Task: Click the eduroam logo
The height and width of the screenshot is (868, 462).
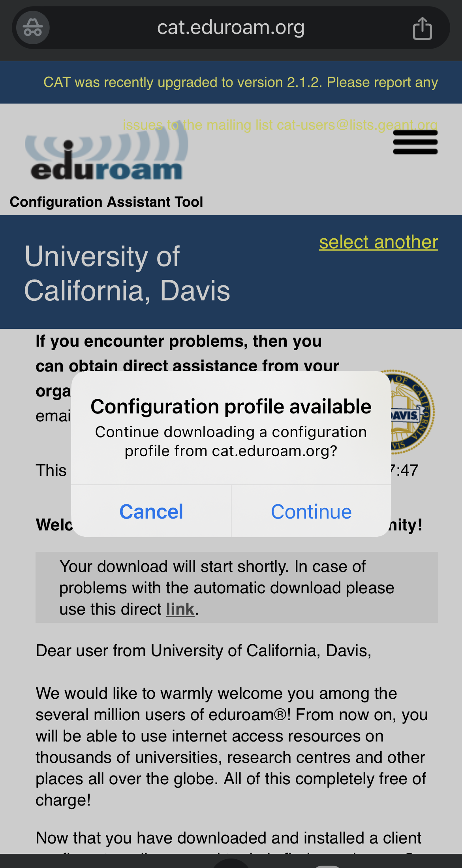Action: pyautogui.click(x=107, y=158)
